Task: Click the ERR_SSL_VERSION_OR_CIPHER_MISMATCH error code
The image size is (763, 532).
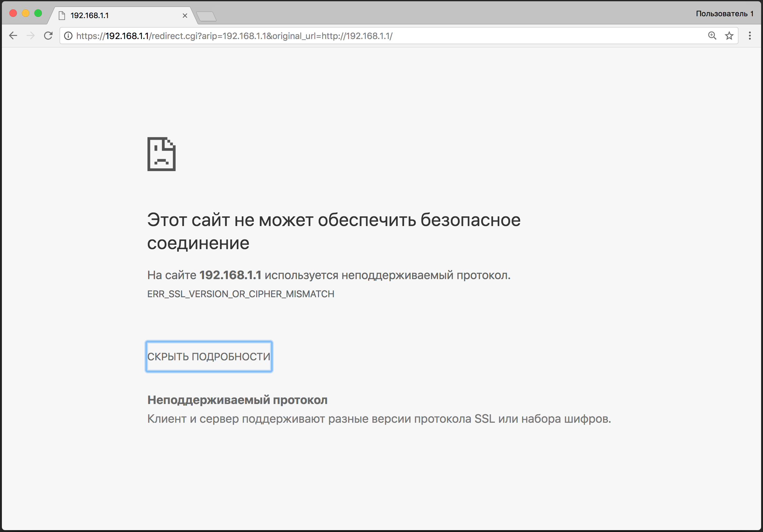Action: [241, 294]
